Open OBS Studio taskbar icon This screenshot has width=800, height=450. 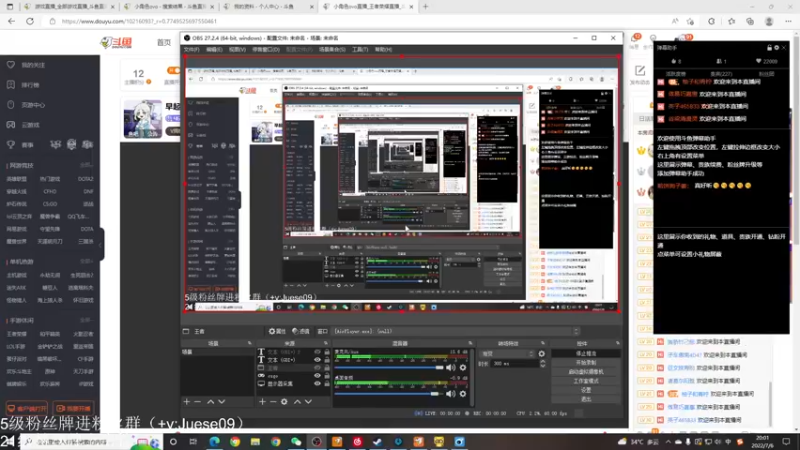coord(316,441)
